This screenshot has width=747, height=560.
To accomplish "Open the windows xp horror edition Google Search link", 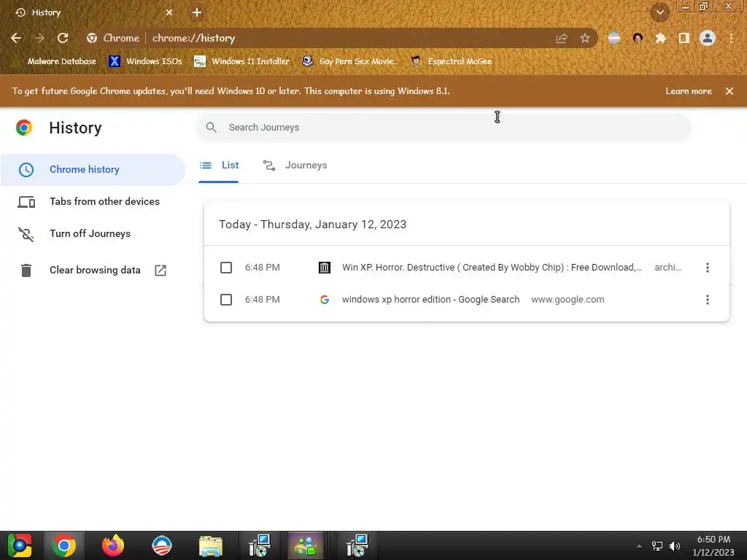I will 430,300.
